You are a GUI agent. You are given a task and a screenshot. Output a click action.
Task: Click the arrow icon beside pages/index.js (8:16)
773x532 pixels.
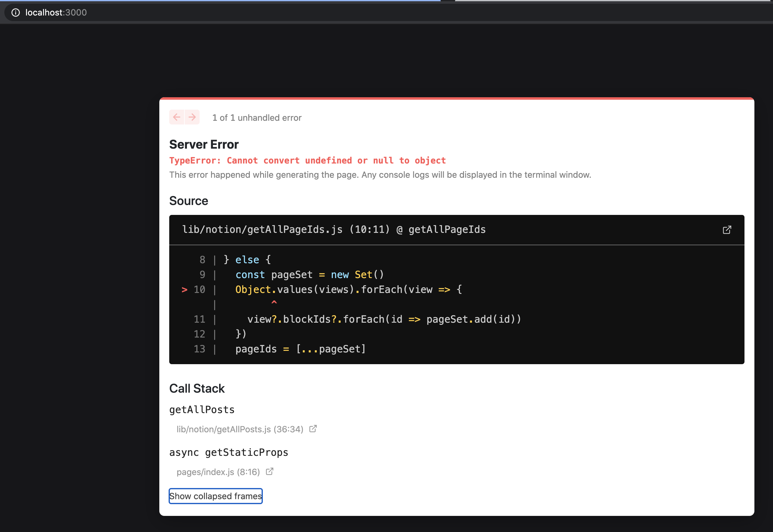point(269,472)
